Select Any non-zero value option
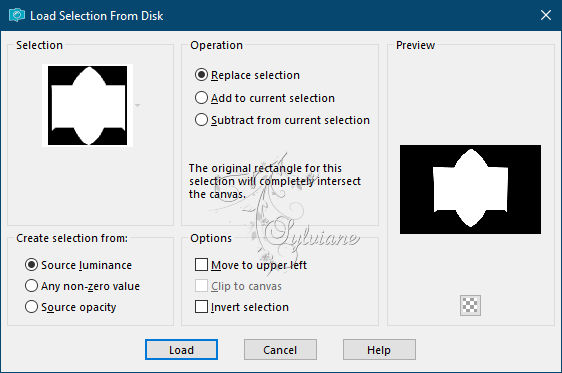This screenshot has height=373, width=562. coord(82,286)
